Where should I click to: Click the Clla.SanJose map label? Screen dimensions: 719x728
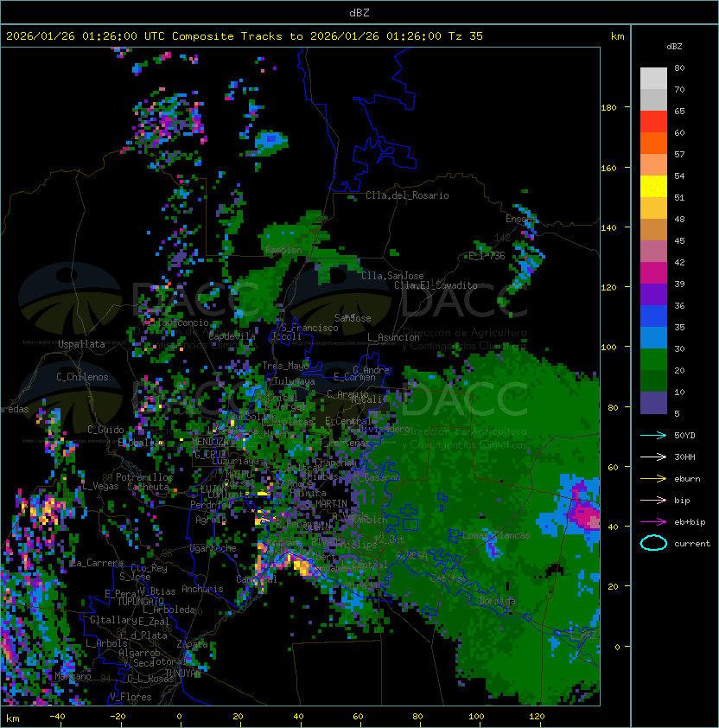click(x=392, y=276)
